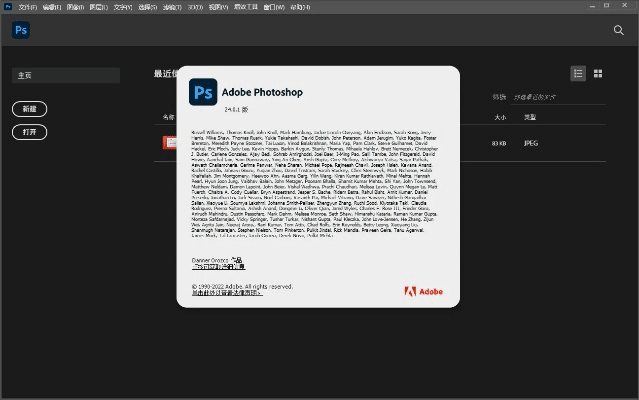This screenshot has width=639, height=400.
Task: Click the red JPEG file thumbnail icon
Action: pos(171,143)
